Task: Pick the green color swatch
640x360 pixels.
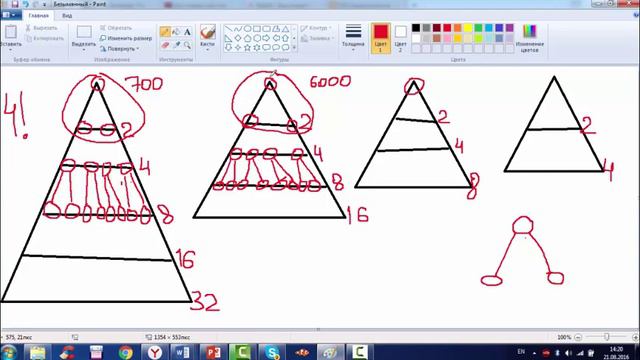Action: [x=478, y=28]
